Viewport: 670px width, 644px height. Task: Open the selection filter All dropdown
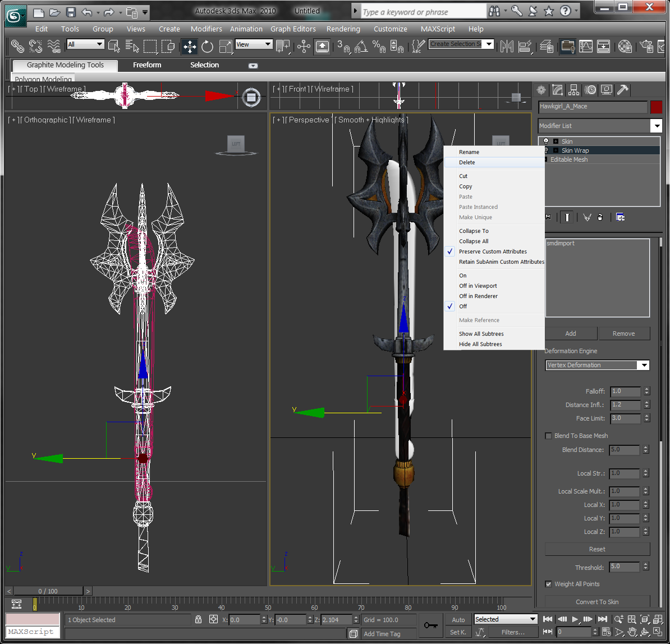(85, 44)
